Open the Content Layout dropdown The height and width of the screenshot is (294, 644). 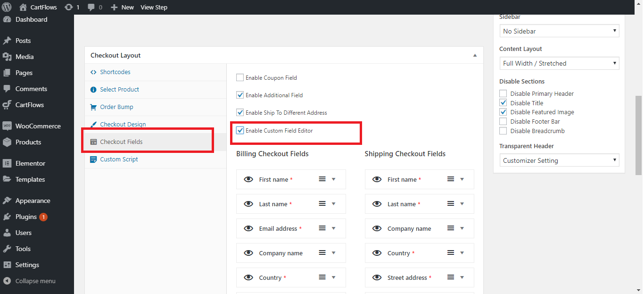pos(559,63)
